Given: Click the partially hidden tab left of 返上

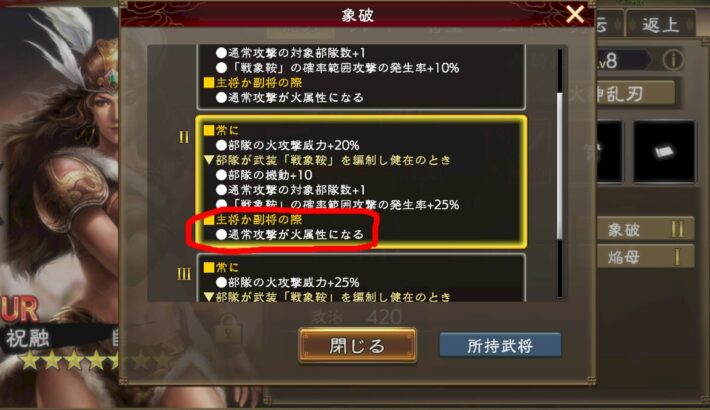Looking at the screenshot, I should click(x=609, y=24).
